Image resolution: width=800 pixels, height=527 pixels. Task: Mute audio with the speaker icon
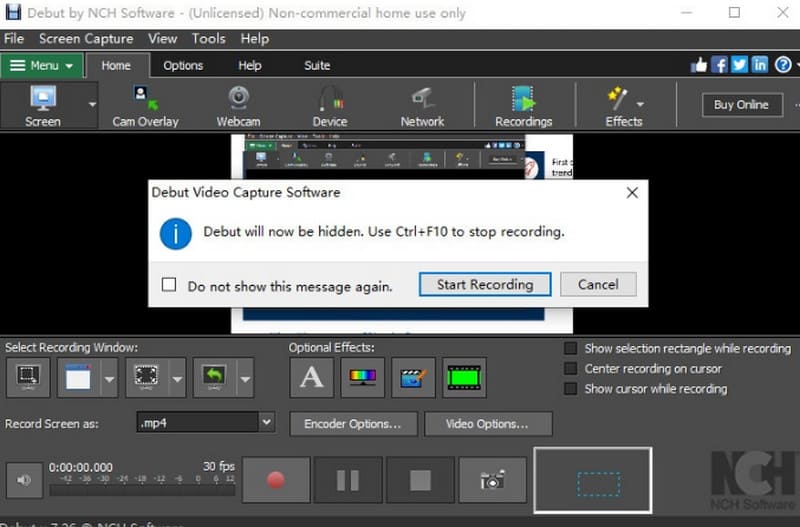[24, 480]
